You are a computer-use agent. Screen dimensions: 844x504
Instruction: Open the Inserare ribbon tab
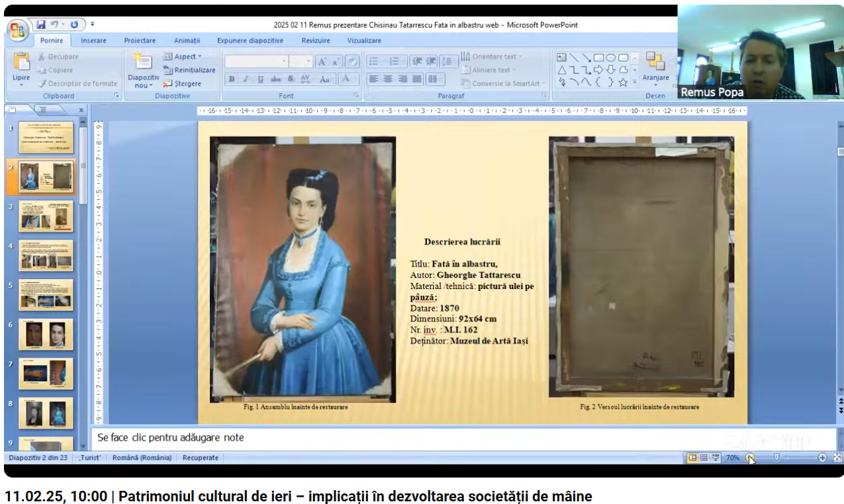coord(93,41)
